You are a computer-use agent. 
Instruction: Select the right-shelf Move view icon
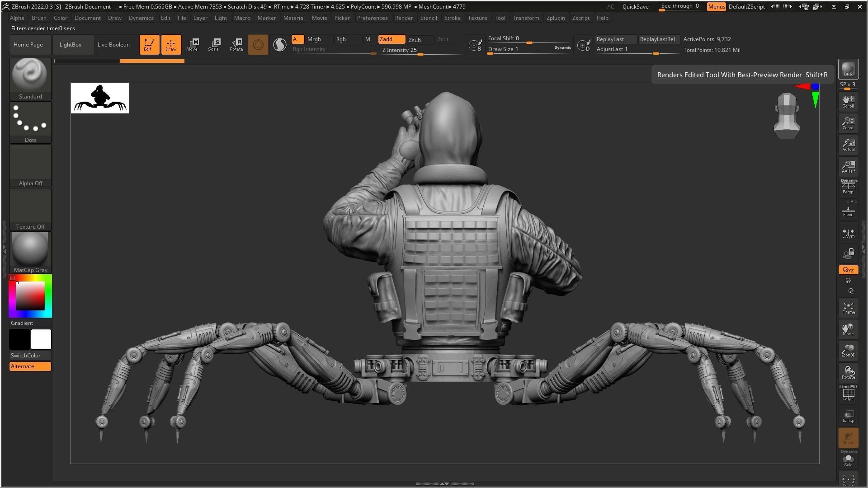(848, 329)
